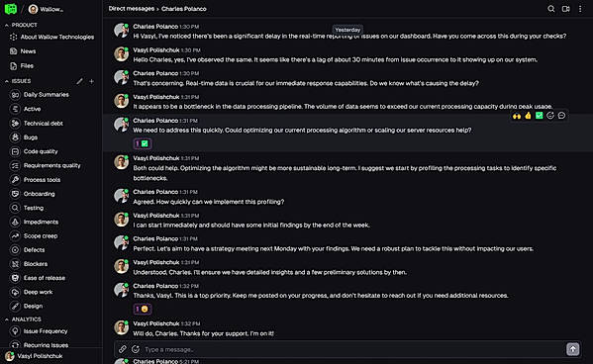Collapse the PRODUCT section in sidebar
The image size is (593, 364).
pos(6,25)
